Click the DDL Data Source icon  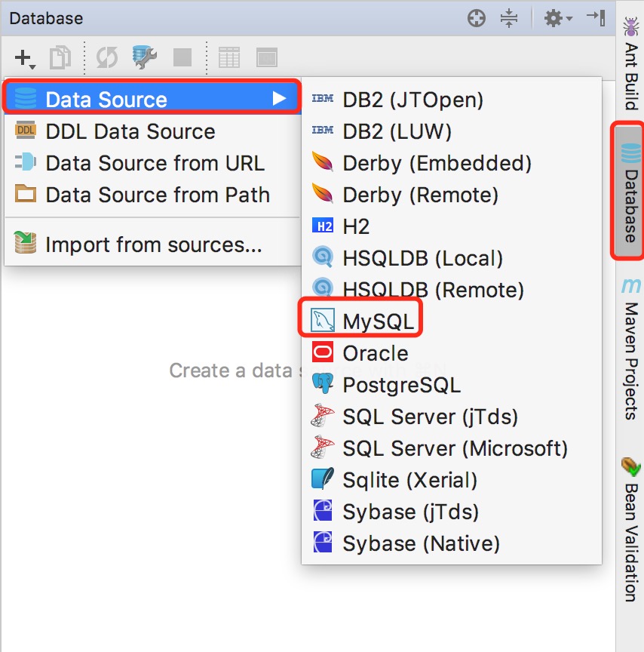coord(26,130)
